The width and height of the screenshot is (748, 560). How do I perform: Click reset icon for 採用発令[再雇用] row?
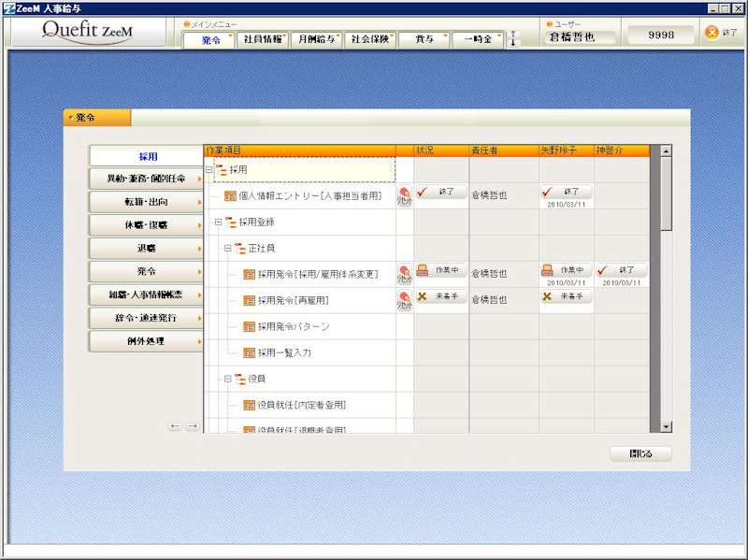point(405,300)
